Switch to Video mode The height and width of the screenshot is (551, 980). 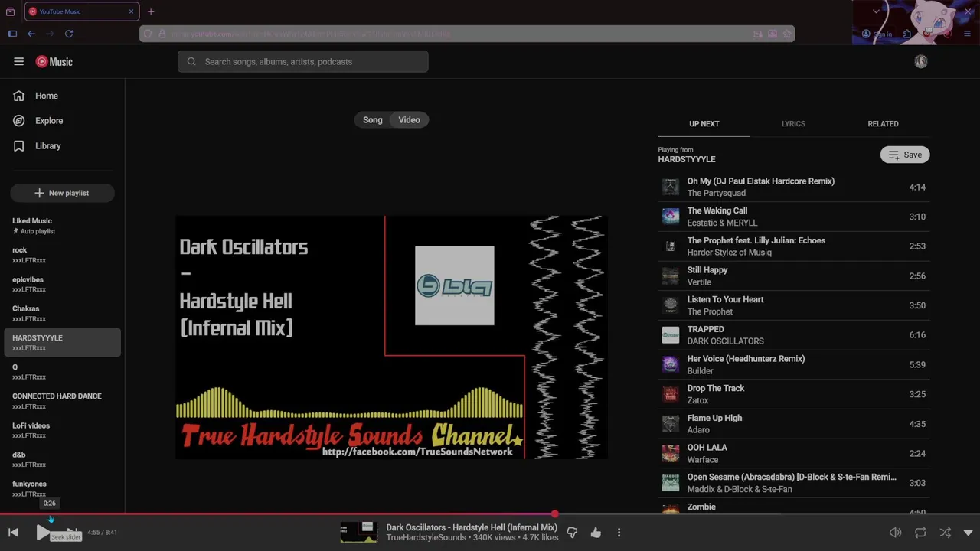(410, 120)
